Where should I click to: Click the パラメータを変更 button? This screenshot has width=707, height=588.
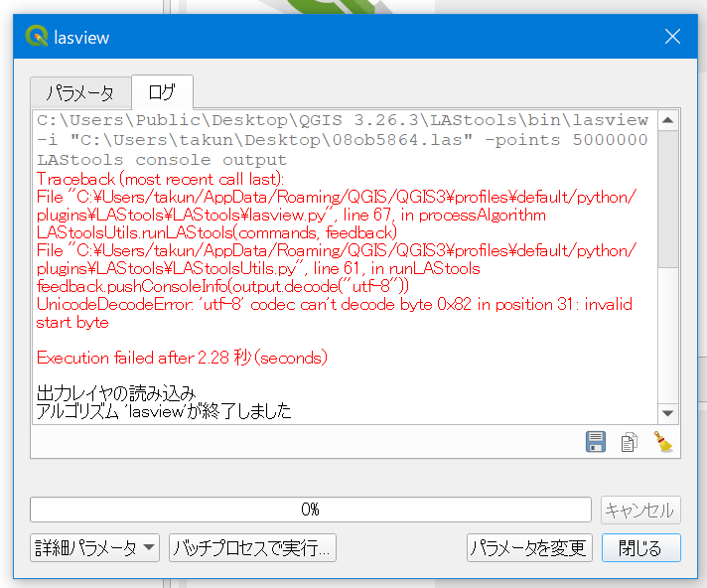(x=529, y=548)
